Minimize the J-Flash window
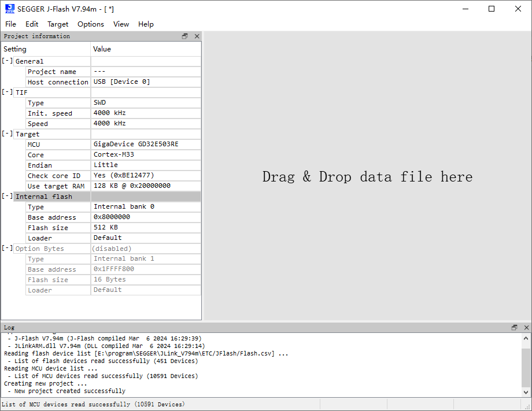 click(465, 9)
